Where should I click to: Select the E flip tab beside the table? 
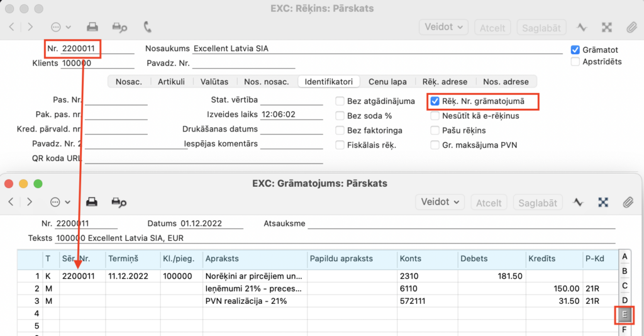tap(624, 315)
